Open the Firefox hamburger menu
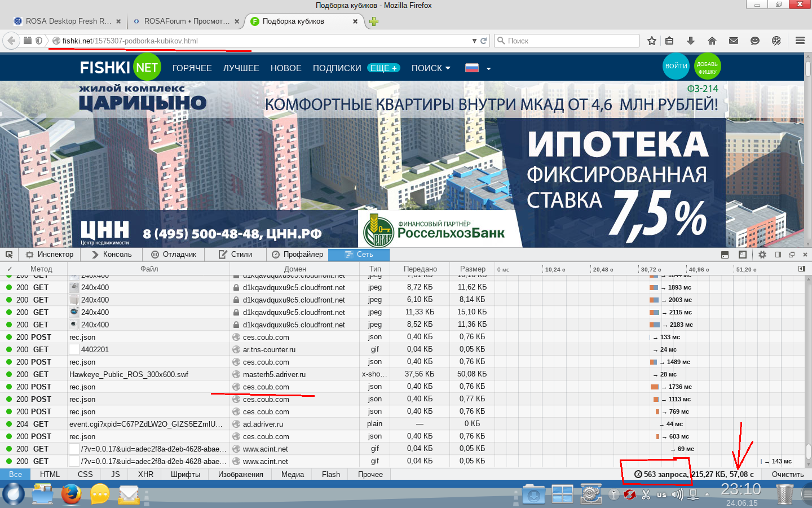This screenshot has width=812, height=508. (800, 41)
